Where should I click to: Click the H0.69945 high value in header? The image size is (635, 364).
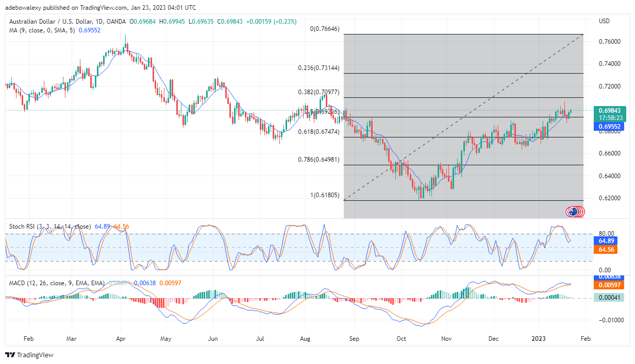pyautogui.click(x=173, y=21)
